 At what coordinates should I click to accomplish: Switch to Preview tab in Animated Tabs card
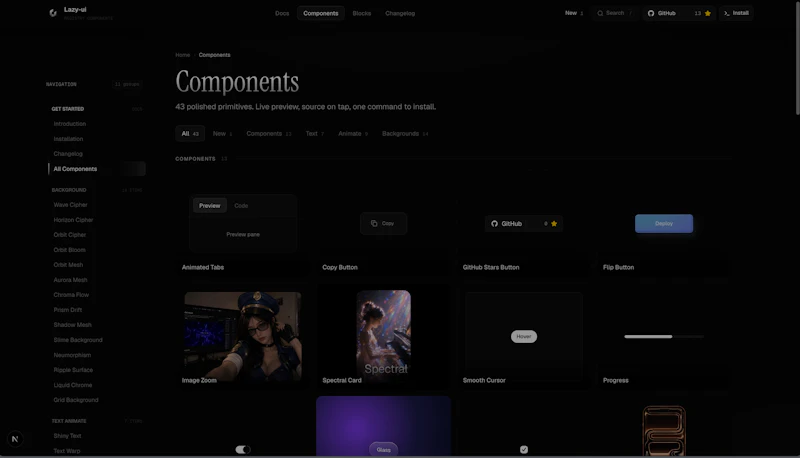tap(210, 206)
